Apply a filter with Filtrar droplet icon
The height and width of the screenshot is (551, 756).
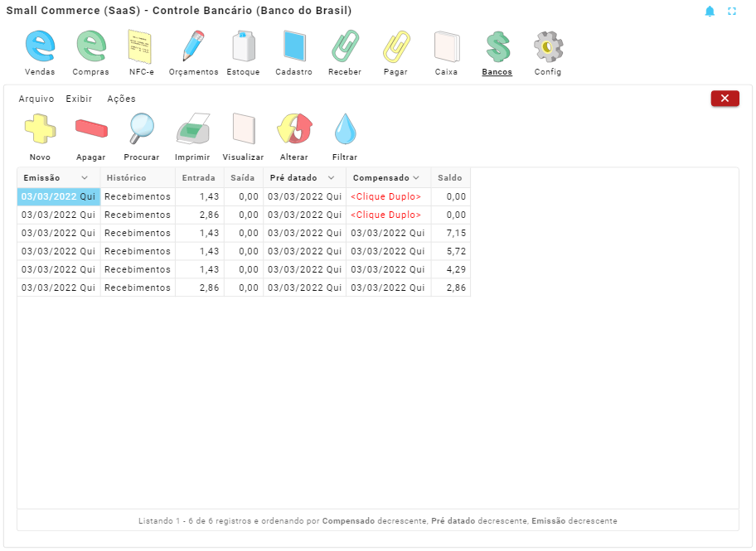coord(345,130)
